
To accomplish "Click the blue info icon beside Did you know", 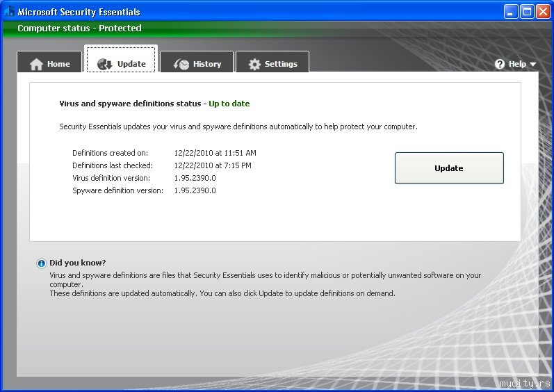I will point(41,263).
